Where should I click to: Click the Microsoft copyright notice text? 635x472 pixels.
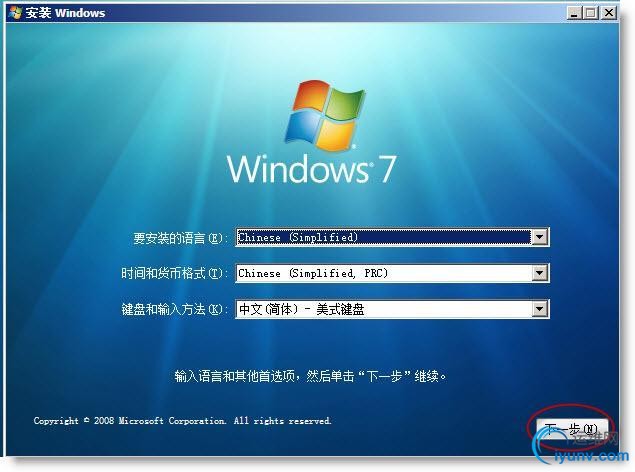(x=182, y=421)
